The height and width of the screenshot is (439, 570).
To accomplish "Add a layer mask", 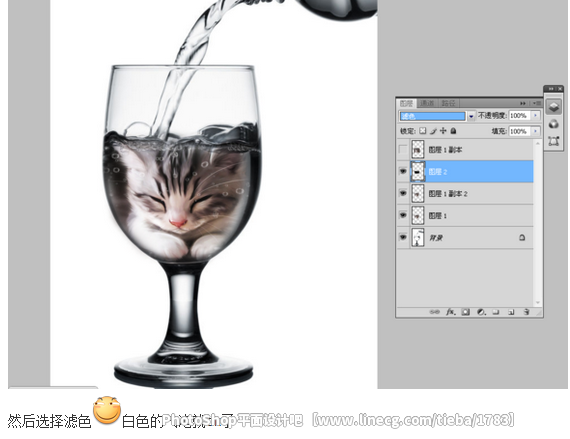I will 466,312.
